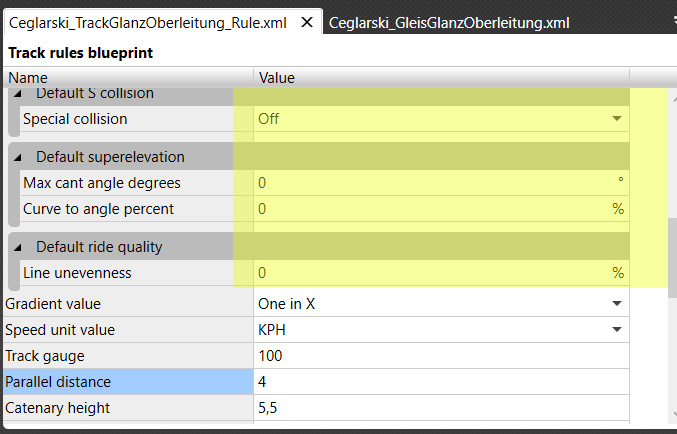Image resolution: width=677 pixels, height=434 pixels.
Task: Click the Line unevenness value field
Action: coord(430,273)
